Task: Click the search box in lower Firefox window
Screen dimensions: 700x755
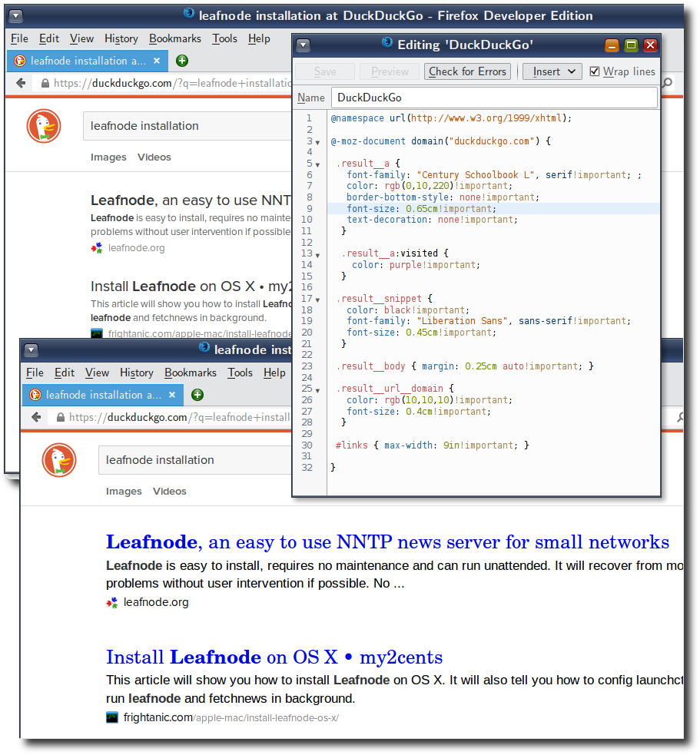Action: click(x=196, y=460)
